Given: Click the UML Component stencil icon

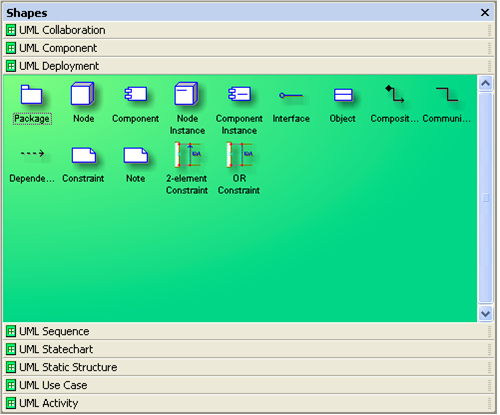Looking at the screenshot, I should click(x=11, y=48).
